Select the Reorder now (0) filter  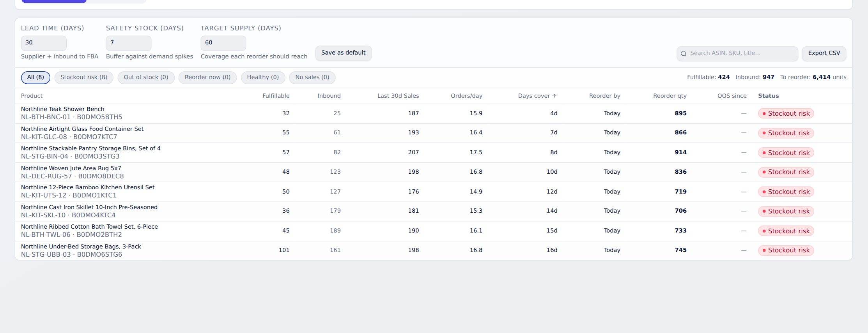coord(207,78)
